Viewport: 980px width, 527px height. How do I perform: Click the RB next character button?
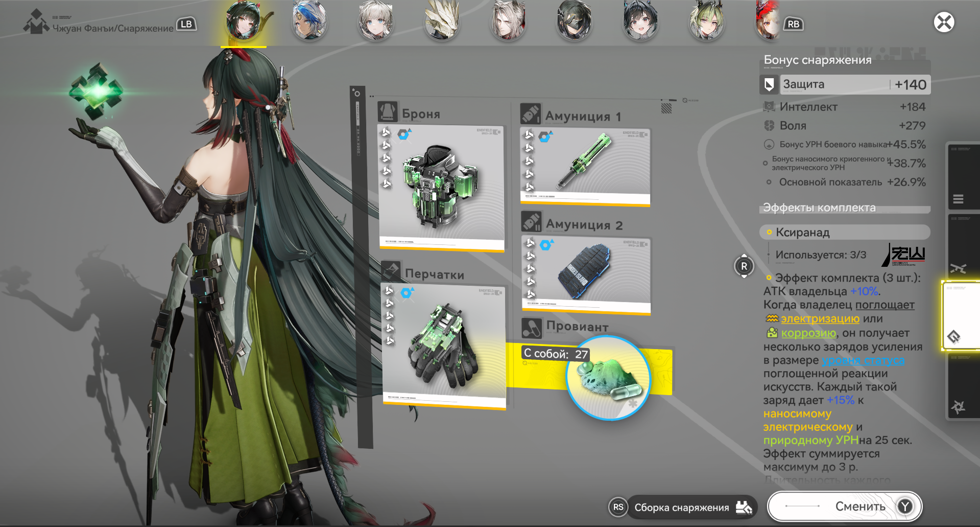tap(793, 24)
